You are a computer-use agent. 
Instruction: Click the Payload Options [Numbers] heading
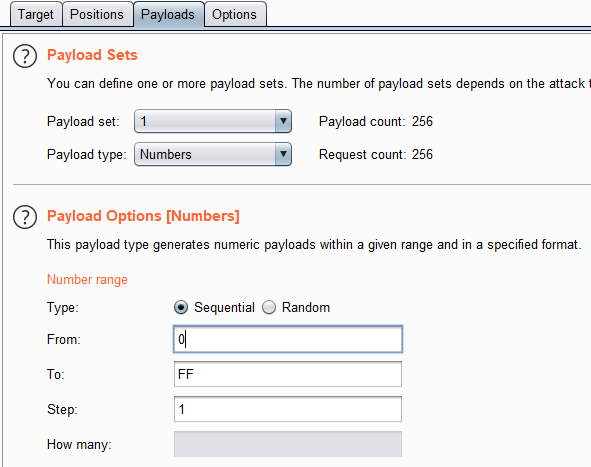(143, 216)
